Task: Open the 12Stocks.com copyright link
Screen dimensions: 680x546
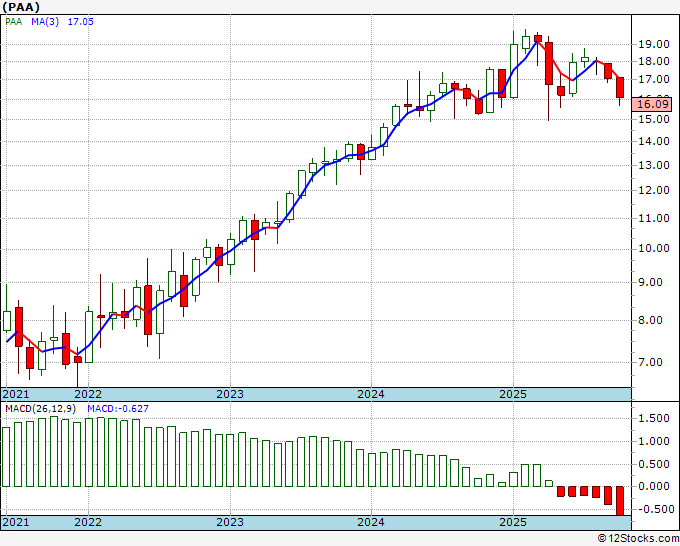Action: tap(638, 539)
